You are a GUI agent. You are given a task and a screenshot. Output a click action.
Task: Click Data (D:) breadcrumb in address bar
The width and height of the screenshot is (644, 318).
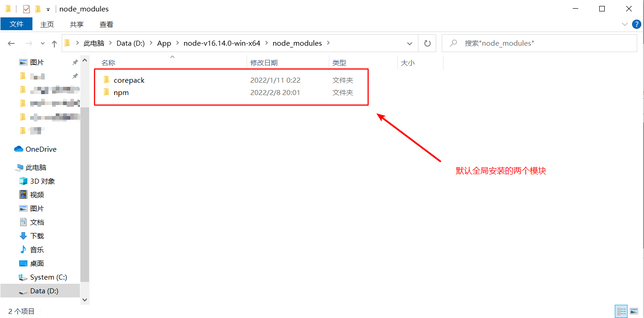(131, 43)
